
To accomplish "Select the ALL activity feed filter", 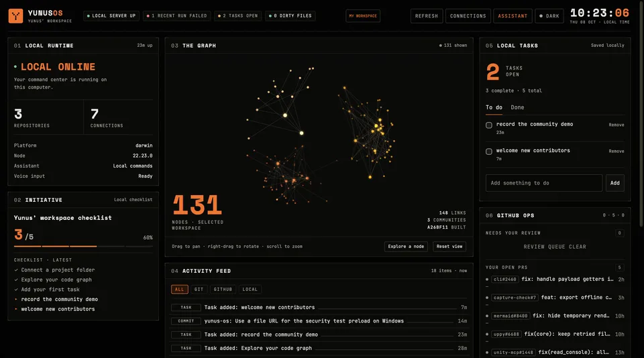I will click(x=180, y=290).
